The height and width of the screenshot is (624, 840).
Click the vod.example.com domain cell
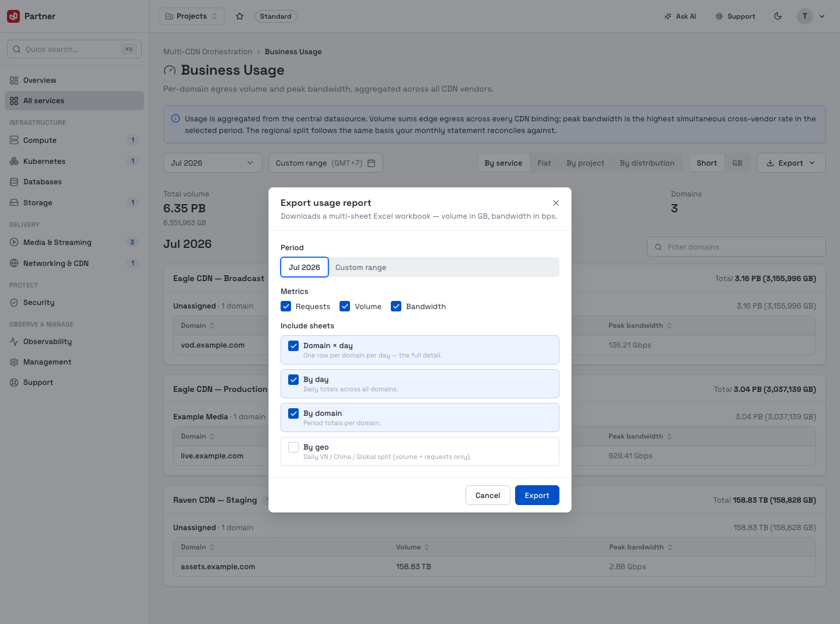212,345
